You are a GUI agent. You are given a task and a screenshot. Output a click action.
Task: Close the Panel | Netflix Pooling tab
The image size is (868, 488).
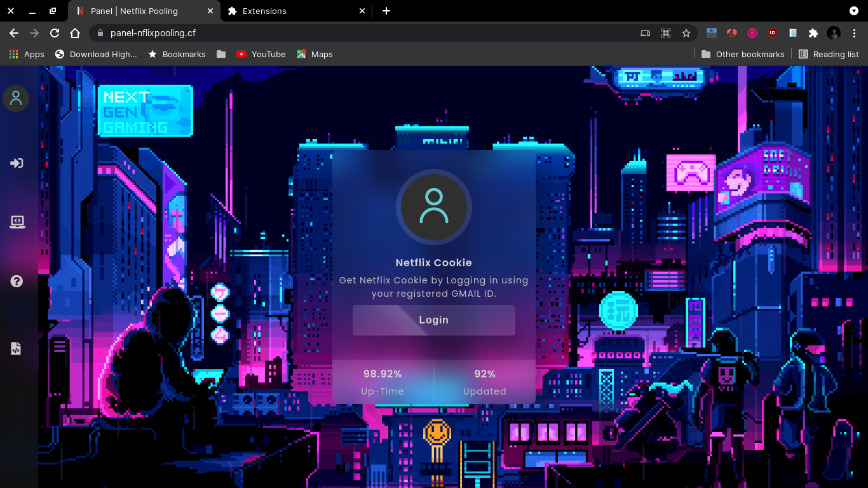210,11
